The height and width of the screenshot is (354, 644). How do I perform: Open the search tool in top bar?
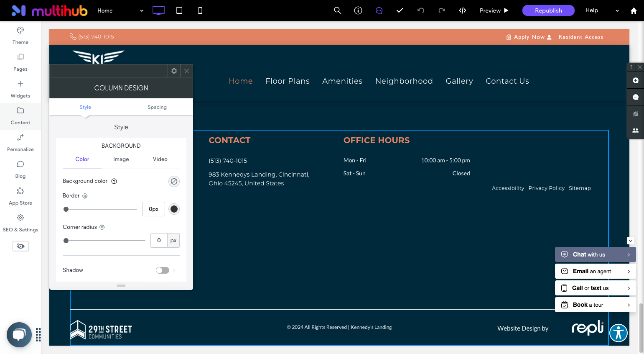click(x=338, y=10)
